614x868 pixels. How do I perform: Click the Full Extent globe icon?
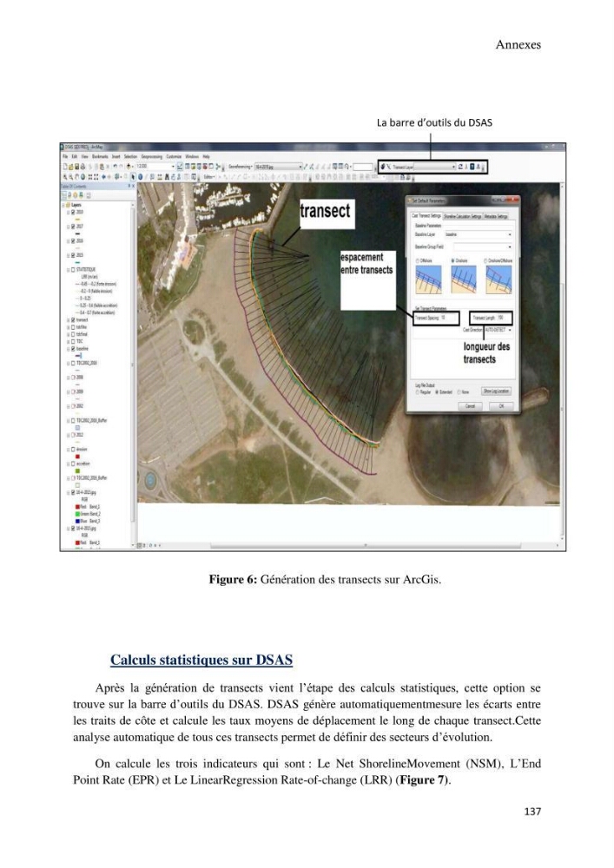tap(83, 177)
